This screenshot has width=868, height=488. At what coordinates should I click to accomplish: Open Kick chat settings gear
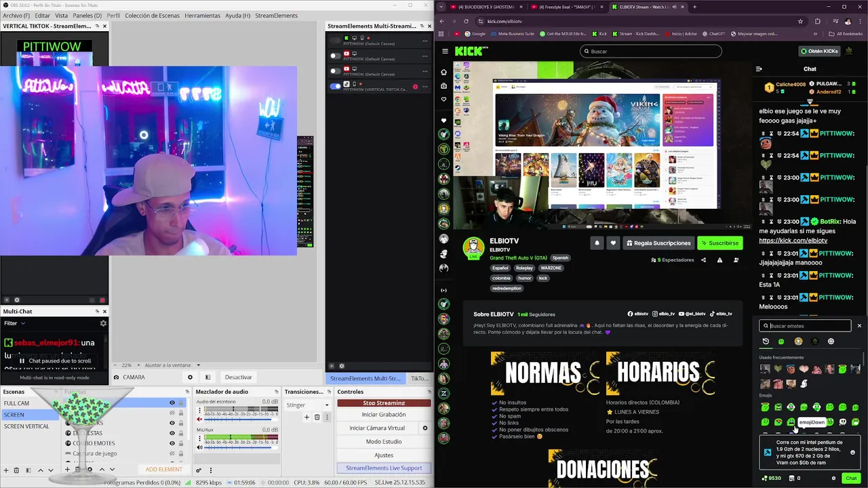[833, 478]
